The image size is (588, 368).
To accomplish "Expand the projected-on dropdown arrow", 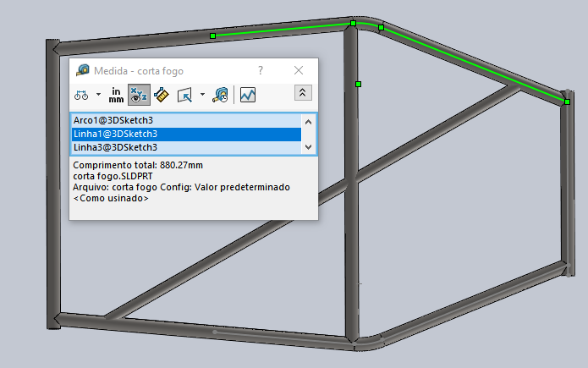I will 201,95.
